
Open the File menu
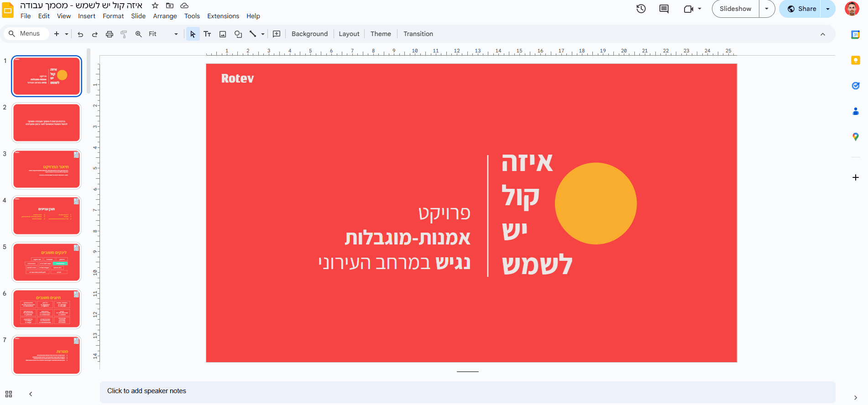[26, 16]
